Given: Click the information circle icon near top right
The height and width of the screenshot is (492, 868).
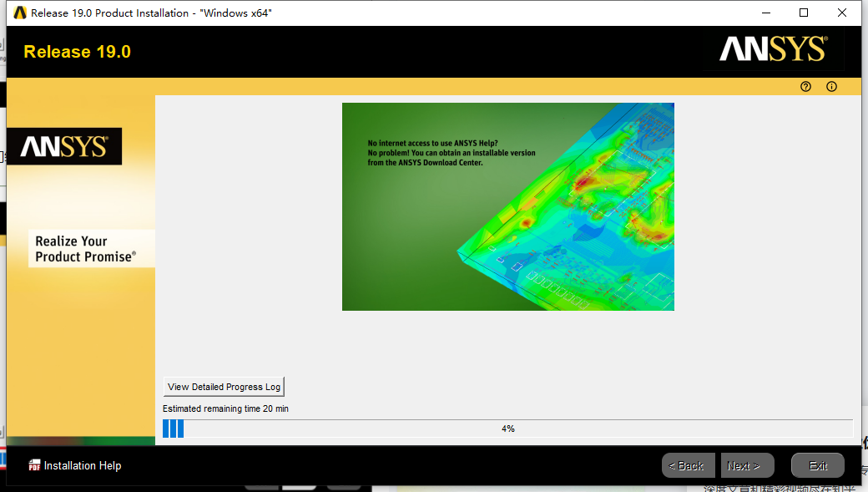Looking at the screenshot, I should point(831,86).
